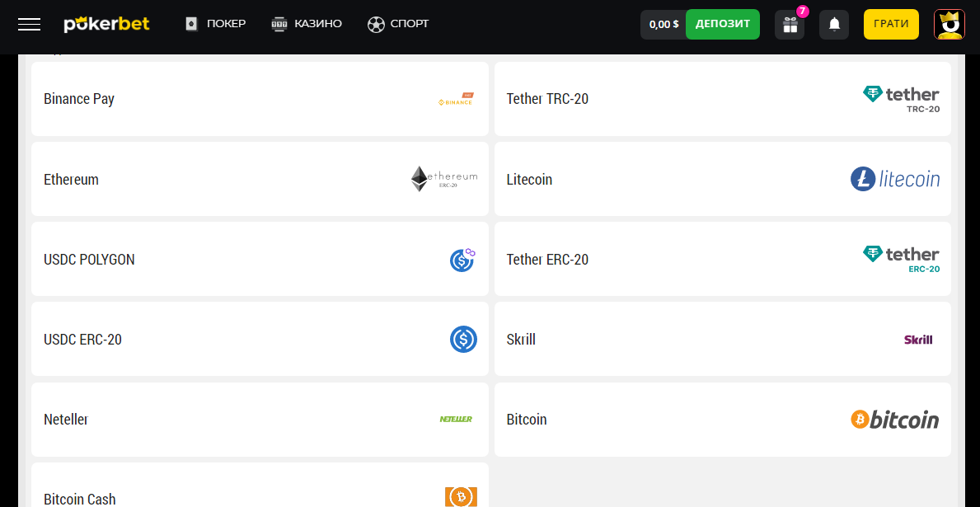Open the notifications bell
The image size is (980, 507).
point(834,25)
